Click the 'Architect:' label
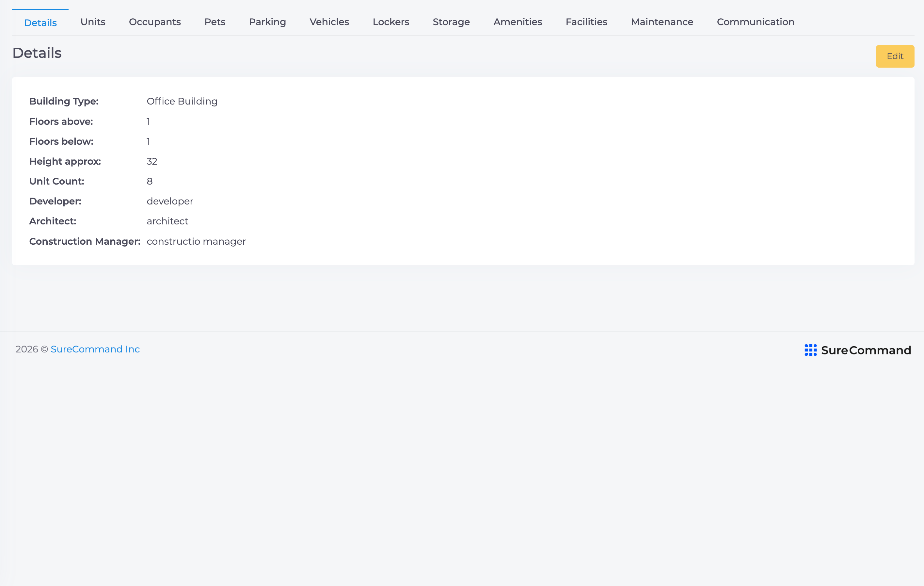924x586 pixels. 53,221
